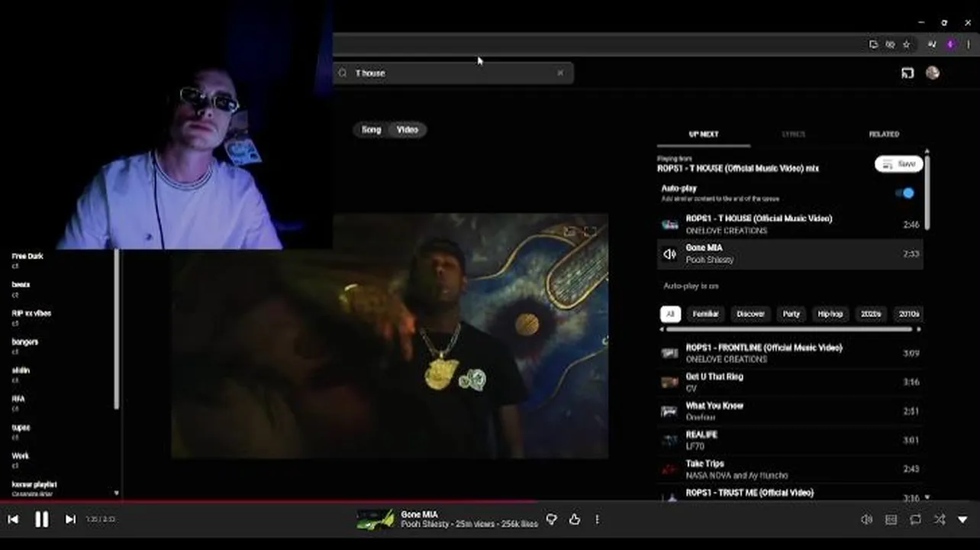The height and width of the screenshot is (550, 980).
Task: Skip to the next track
Action: pos(70,519)
